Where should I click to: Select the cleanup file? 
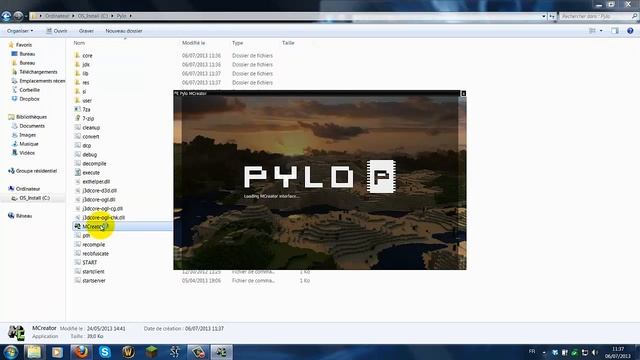tap(91, 127)
